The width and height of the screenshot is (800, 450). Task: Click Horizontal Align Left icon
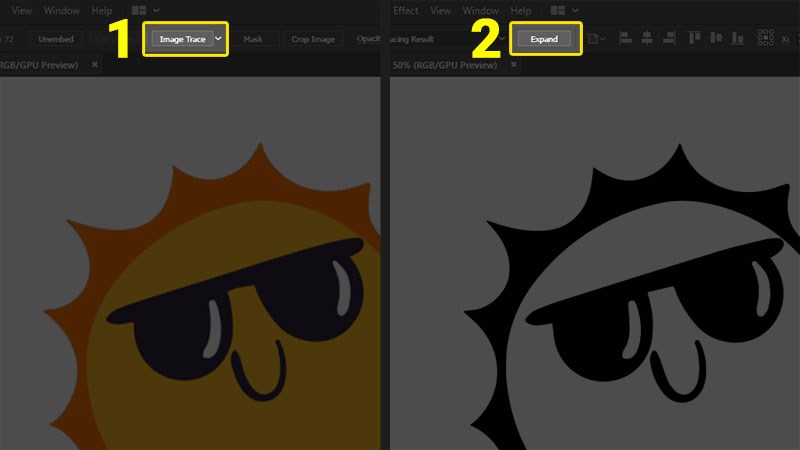click(x=625, y=38)
